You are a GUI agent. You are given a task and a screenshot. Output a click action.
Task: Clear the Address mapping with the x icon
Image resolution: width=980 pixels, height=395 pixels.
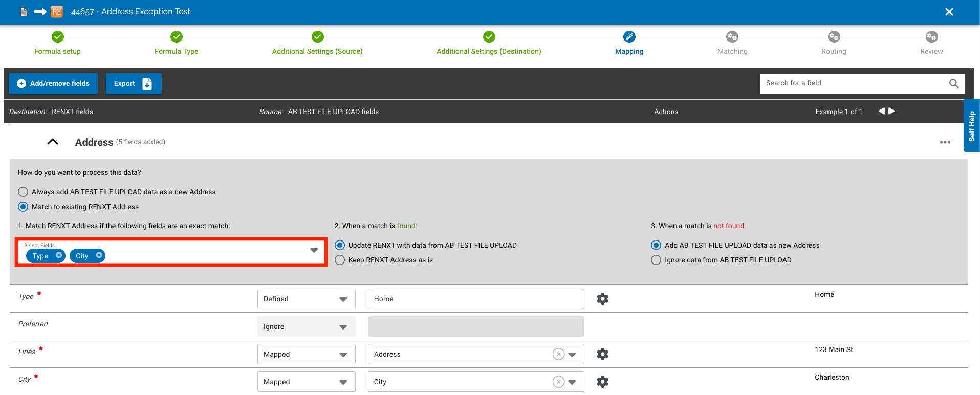click(558, 354)
